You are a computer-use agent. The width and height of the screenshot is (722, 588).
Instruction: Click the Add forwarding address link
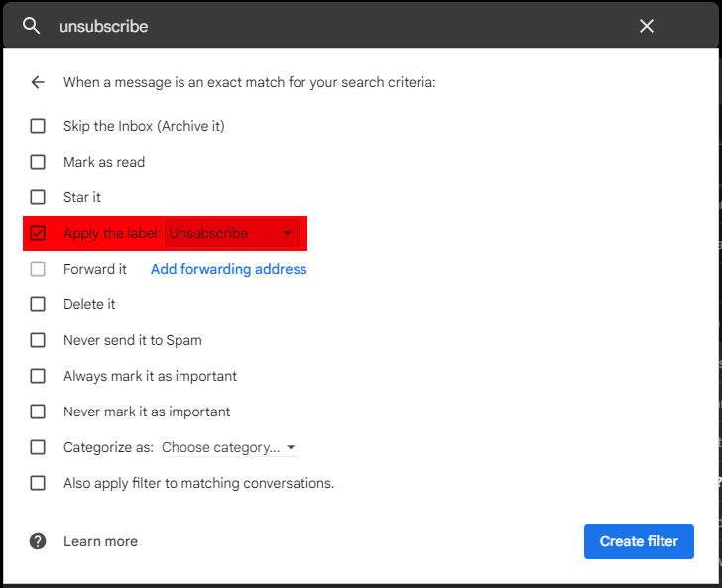point(228,269)
